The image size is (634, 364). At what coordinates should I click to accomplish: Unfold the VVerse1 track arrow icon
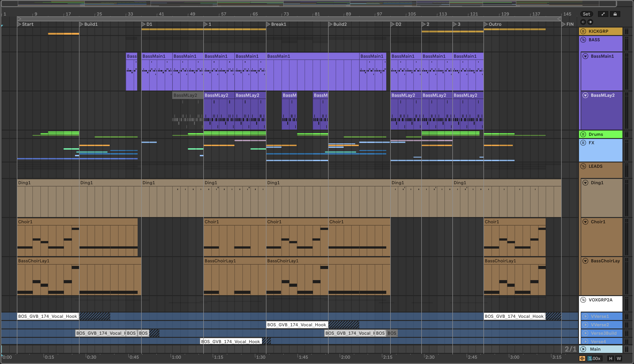click(586, 316)
